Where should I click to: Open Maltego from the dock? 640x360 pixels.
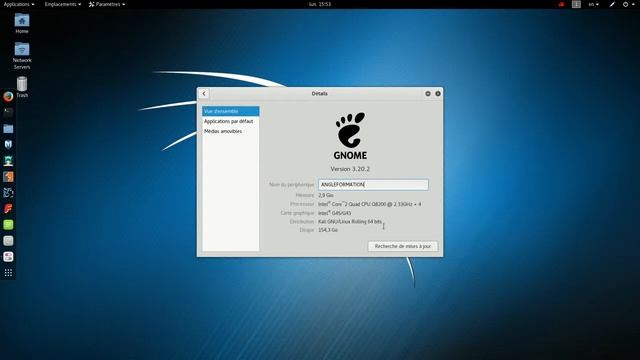pos(8,192)
